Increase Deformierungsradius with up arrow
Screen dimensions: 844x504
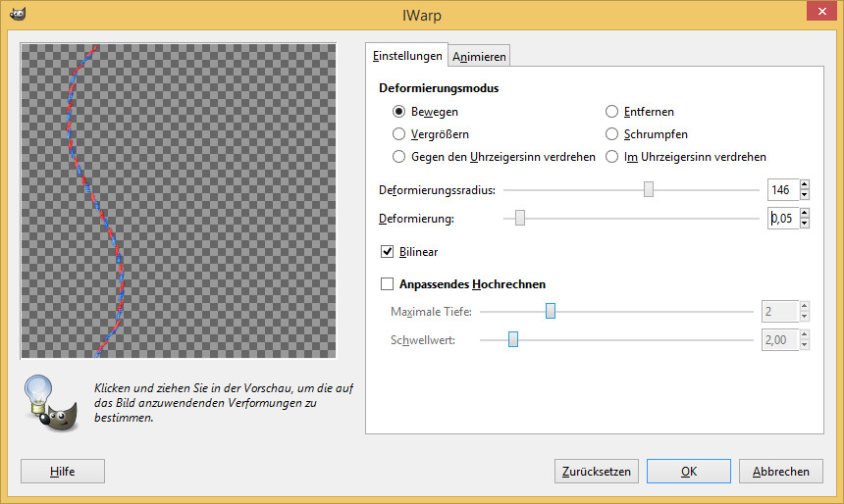[805, 184]
